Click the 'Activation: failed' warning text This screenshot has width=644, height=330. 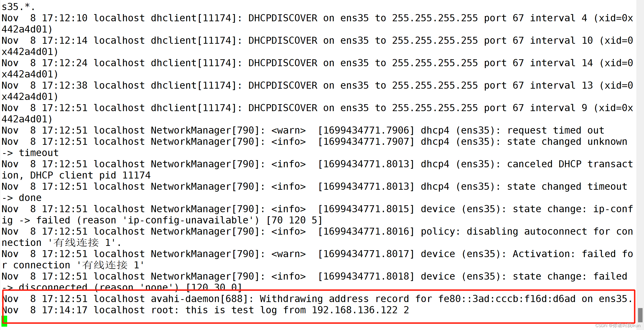pyautogui.click(x=564, y=254)
